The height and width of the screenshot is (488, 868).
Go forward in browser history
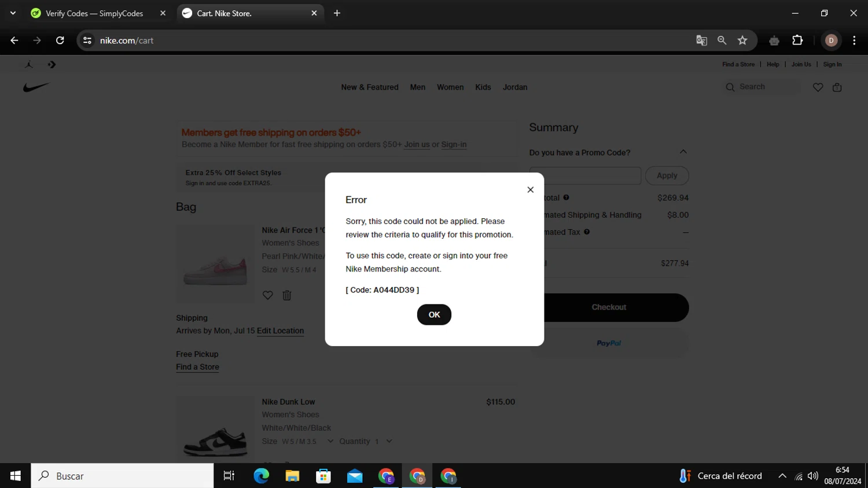[x=37, y=41]
